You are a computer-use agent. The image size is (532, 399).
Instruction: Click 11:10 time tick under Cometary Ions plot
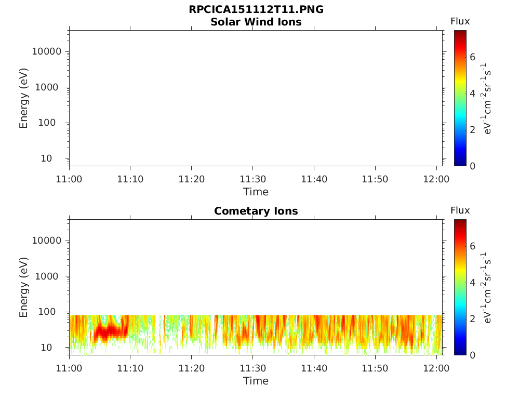point(130,368)
